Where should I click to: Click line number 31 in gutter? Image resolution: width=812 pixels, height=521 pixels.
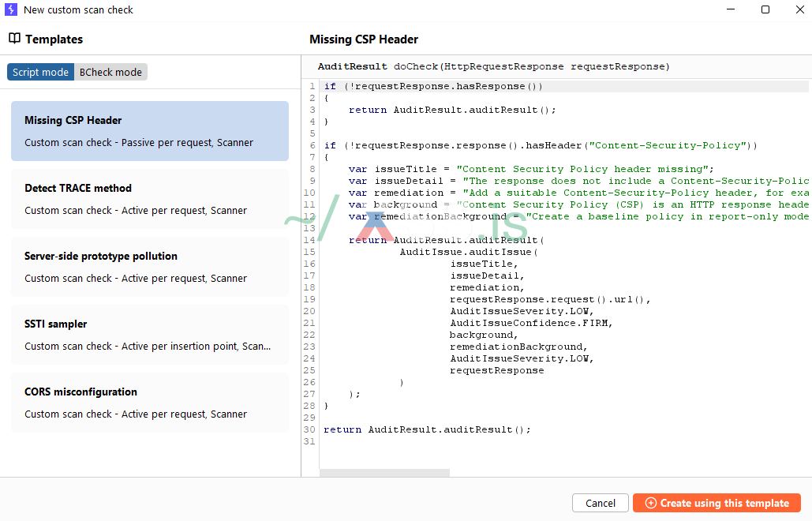tap(309, 441)
